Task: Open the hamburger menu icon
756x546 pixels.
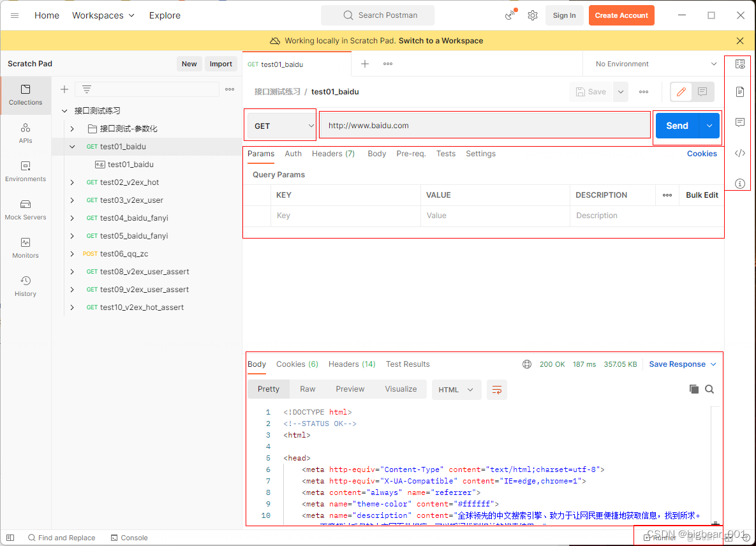Action: click(15, 15)
